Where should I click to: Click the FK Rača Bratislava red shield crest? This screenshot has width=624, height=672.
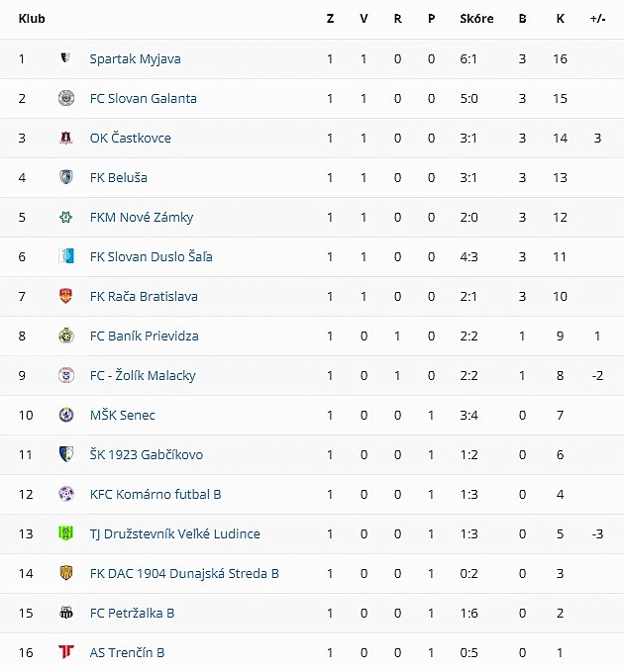tap(65, 296)
